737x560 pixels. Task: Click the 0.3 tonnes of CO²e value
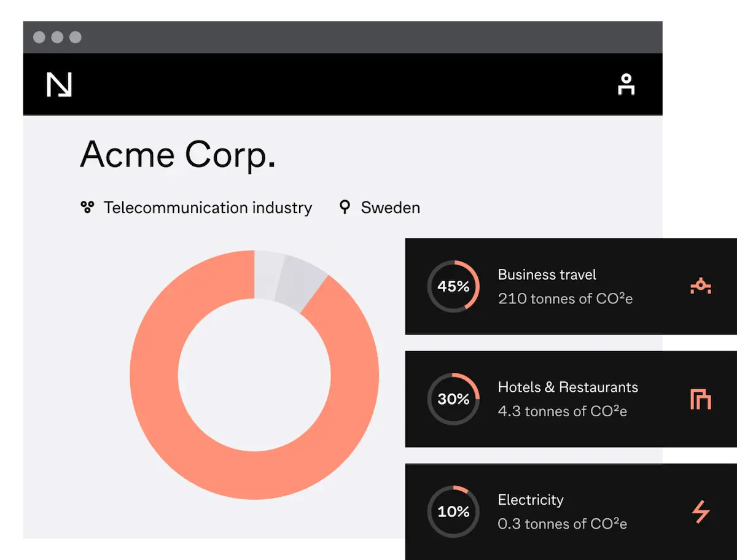(562, 524)
